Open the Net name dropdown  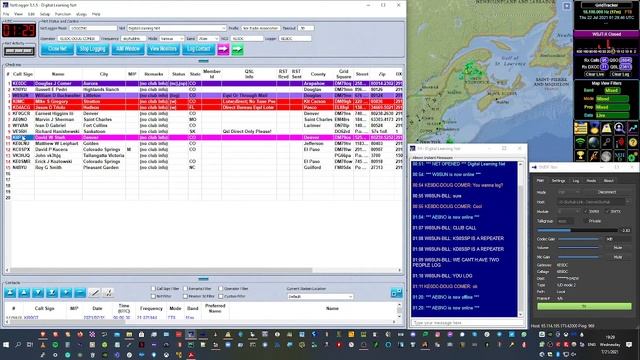coord(177,28)
